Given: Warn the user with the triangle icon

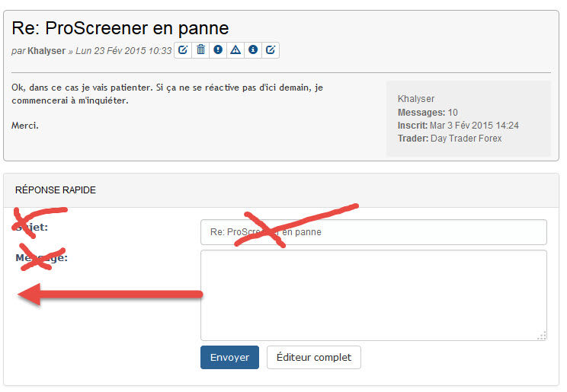Looking at the screenshot, I should 235,50.
